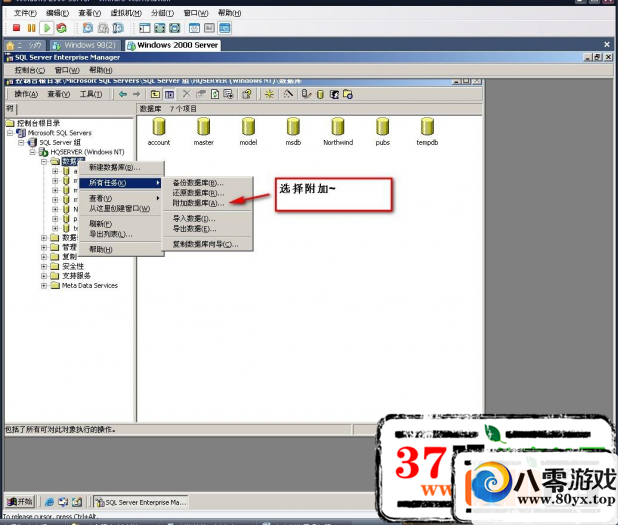Collapse the 数据库 folder tree node
The width and height of the screenshot is (618, 525).
coord(44,162)
